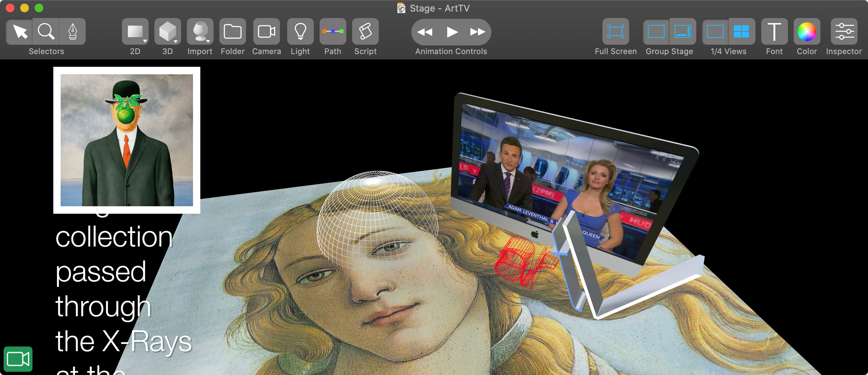Show single view layout
Image resolution: width=868 pixels, height=375 pixels.
715,32
